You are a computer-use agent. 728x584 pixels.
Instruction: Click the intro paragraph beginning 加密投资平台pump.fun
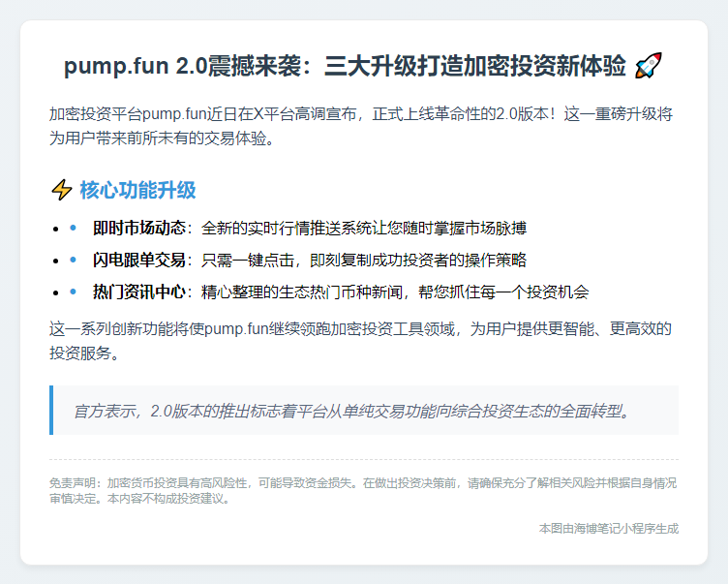(361, 126)
